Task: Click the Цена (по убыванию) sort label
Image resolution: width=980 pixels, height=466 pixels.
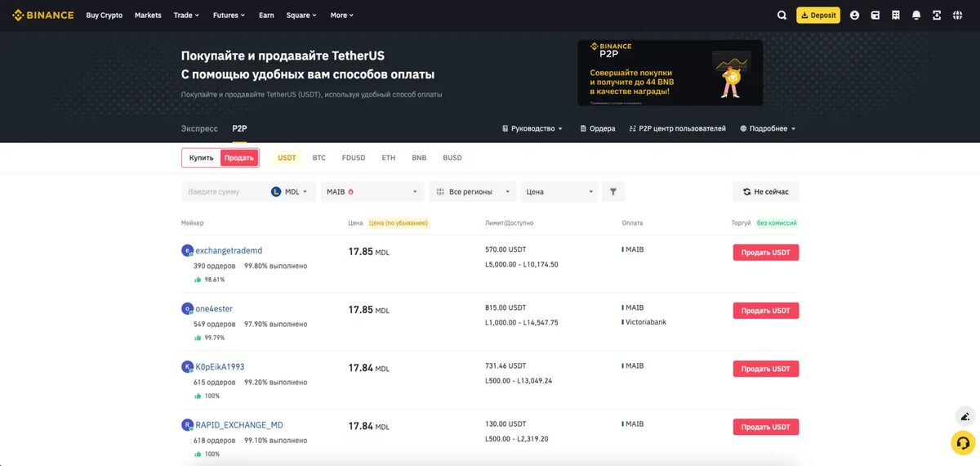Action: [x=398, y=222]
